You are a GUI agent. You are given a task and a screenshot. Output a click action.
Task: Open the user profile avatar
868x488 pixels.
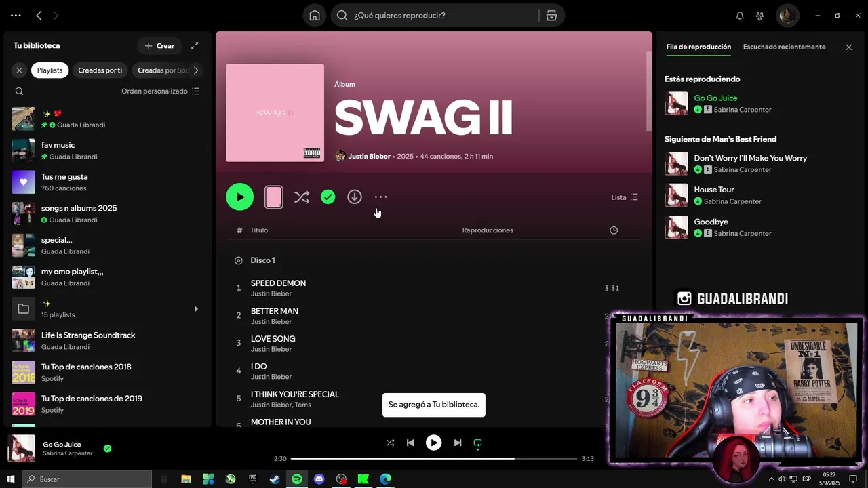787,15
